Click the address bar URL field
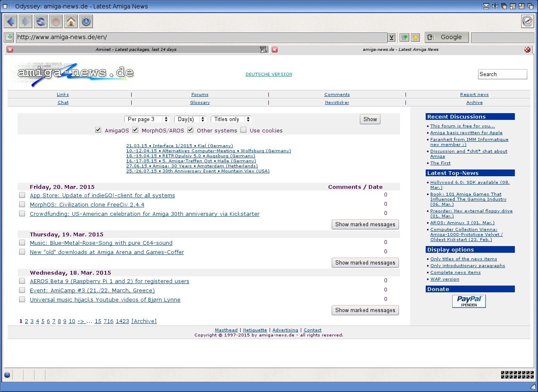Screen dimensions: 538x392 [201, 37]
